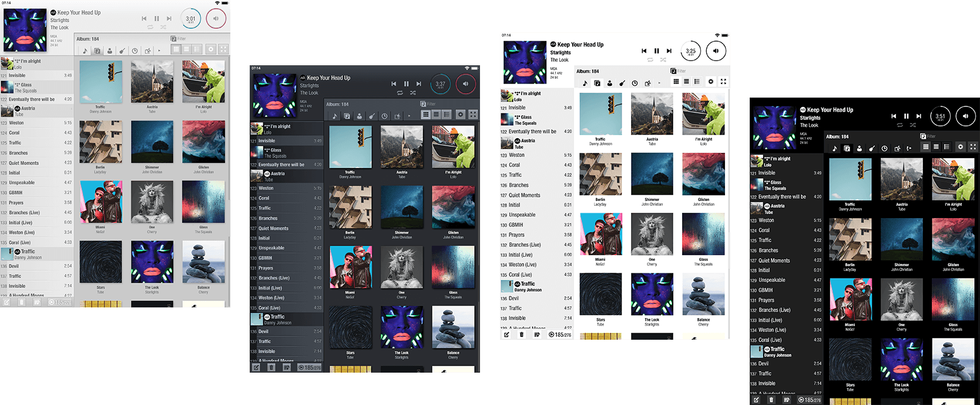The image size is (980, 405).
Task: Click trash icon below queue in 3:25 player
Action: 522,334
